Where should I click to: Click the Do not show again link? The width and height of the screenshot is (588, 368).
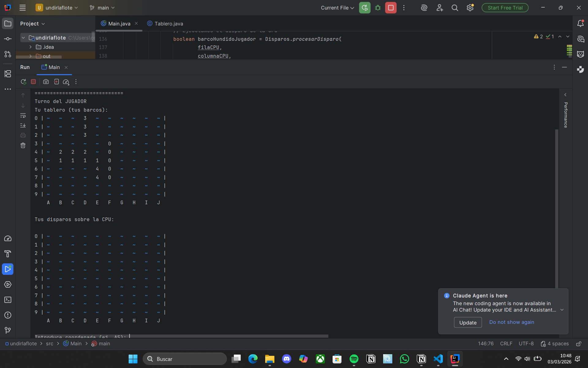511,322
